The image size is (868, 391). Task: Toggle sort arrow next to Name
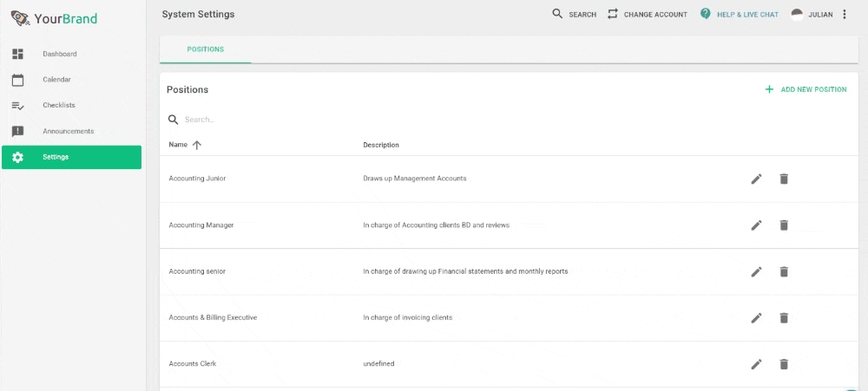196,145
